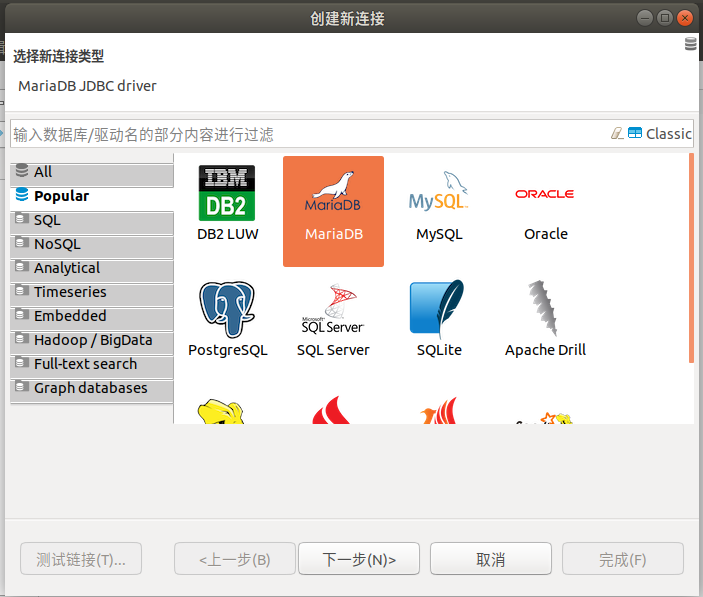The image size is (703, 597).
Task: Pick the MySQL dolphin icon
Action: (x=439, y=193)
